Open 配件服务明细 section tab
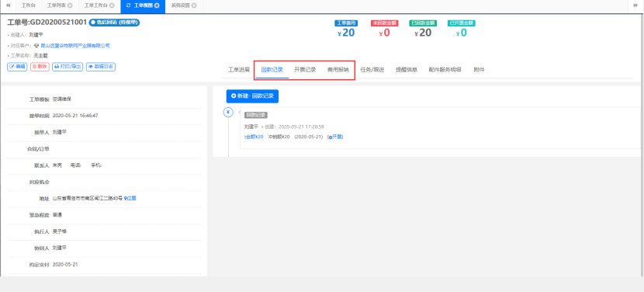 click(x=445, y=70)
